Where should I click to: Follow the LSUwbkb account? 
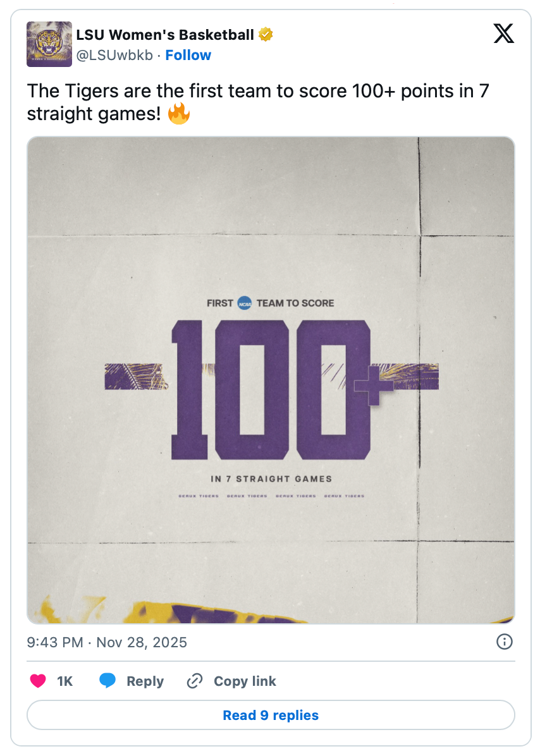click(188, 56)
